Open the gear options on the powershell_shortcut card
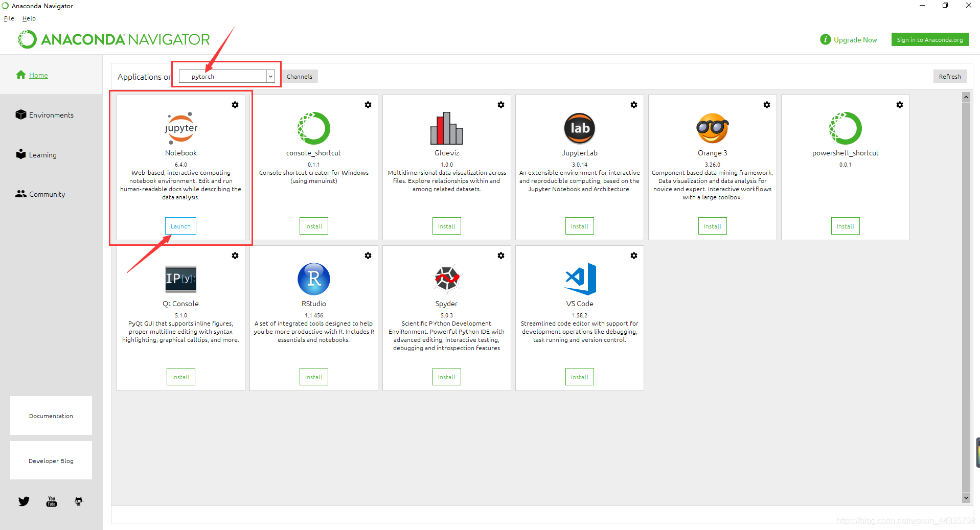The image size is (980, 530). pos(900,105)
